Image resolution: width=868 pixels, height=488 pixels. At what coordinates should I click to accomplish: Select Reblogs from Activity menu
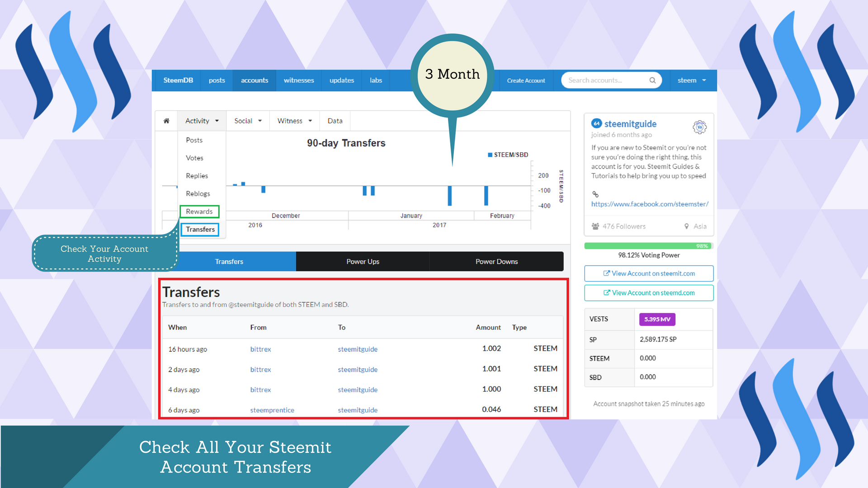[198, 193]
